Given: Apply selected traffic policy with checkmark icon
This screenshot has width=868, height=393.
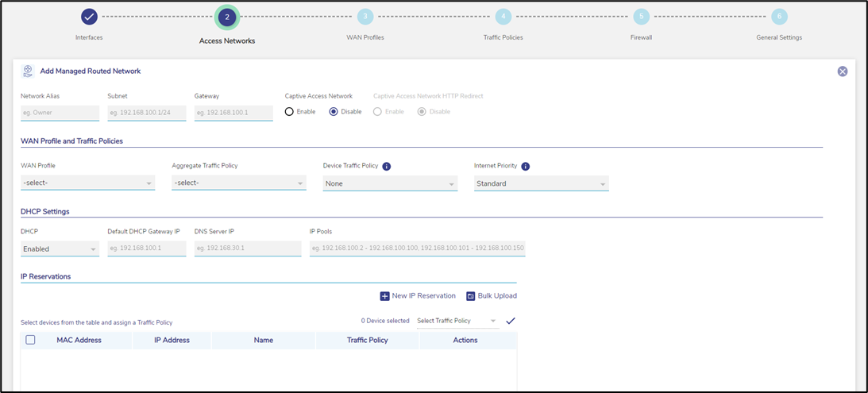Looking at the screenshot, I should tap(511, 321).
